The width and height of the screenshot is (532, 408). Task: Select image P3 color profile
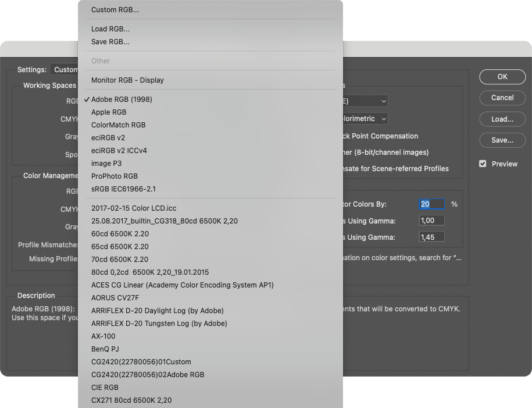coord(106,164)
